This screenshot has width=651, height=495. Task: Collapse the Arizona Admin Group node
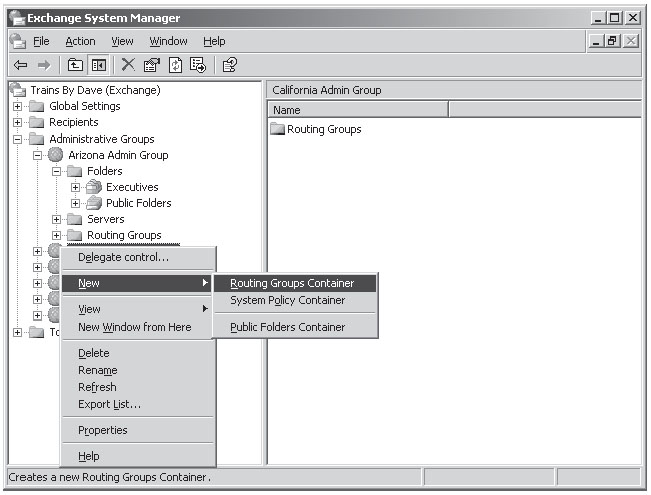click(x=37, y=155)
